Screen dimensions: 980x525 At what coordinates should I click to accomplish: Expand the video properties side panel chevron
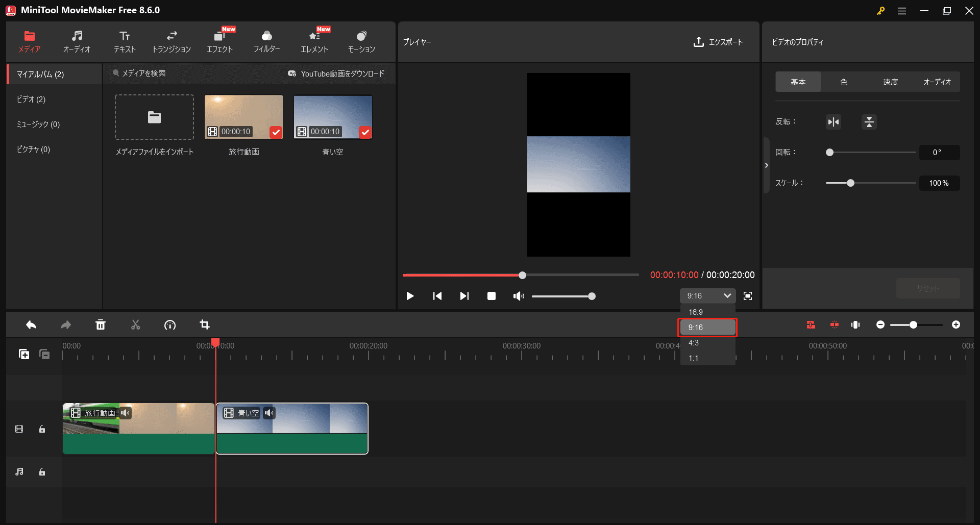766,165
